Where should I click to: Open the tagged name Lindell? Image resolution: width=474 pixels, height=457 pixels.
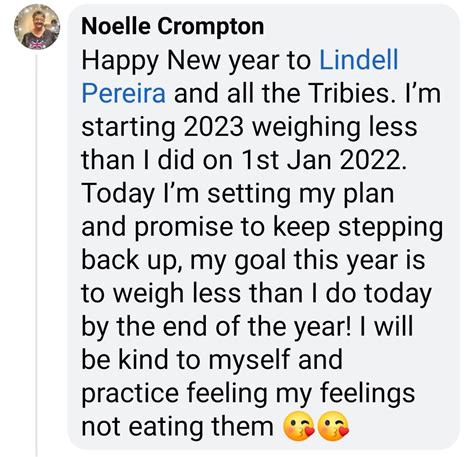[x=359, y=60]
